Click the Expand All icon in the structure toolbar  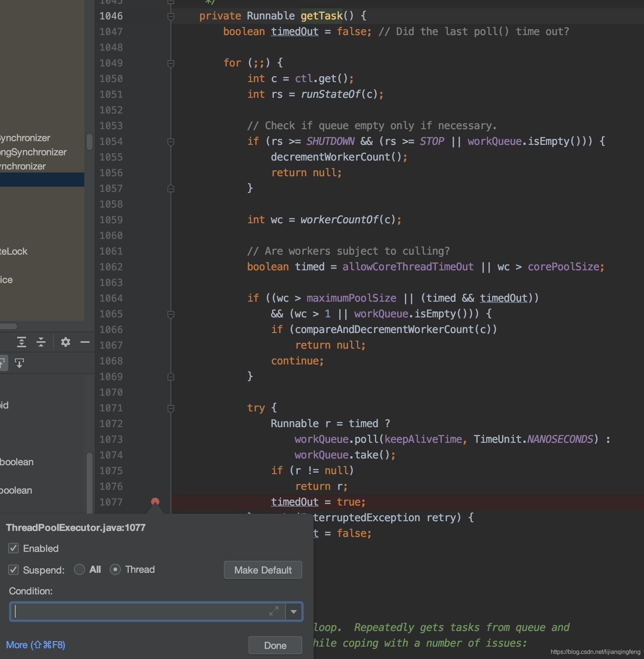click(x=22, y=342)
